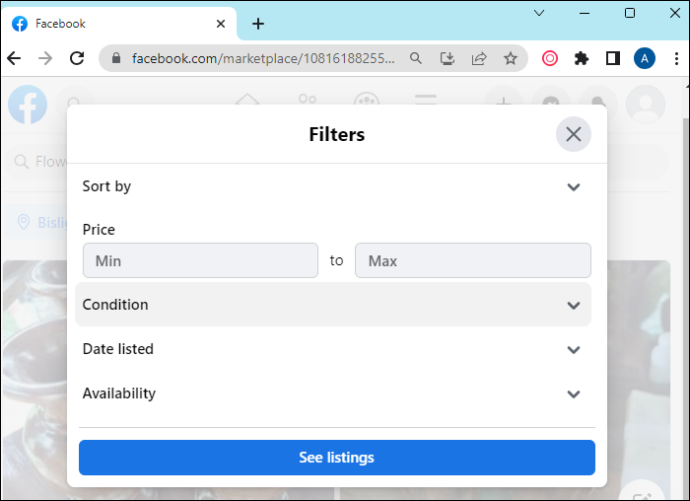Open the Chrome three-dot menu
The height and width of the screenshot is (501, 690).
coord(676,58)
